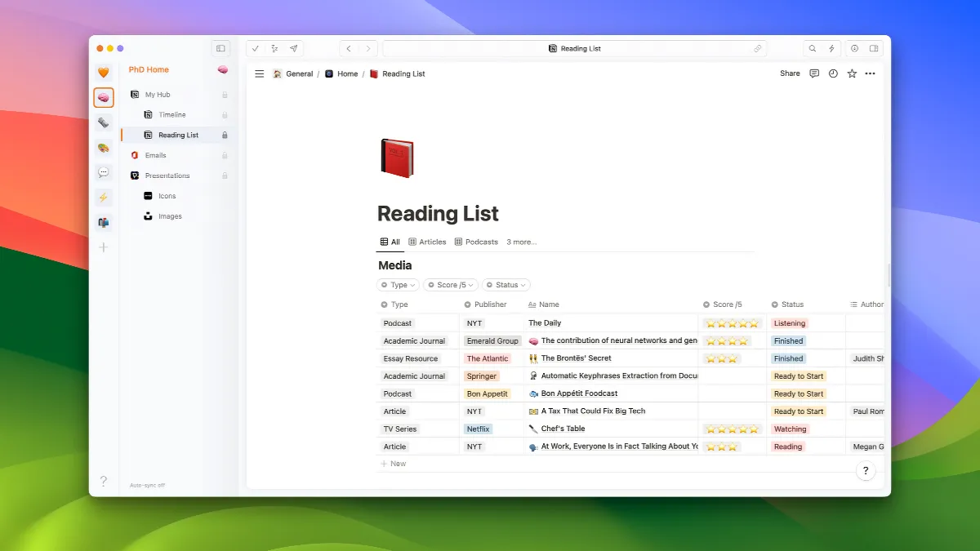Select the paint palette space icon
Viewport: 980px width, 551px height.
(x=104, y=148)
